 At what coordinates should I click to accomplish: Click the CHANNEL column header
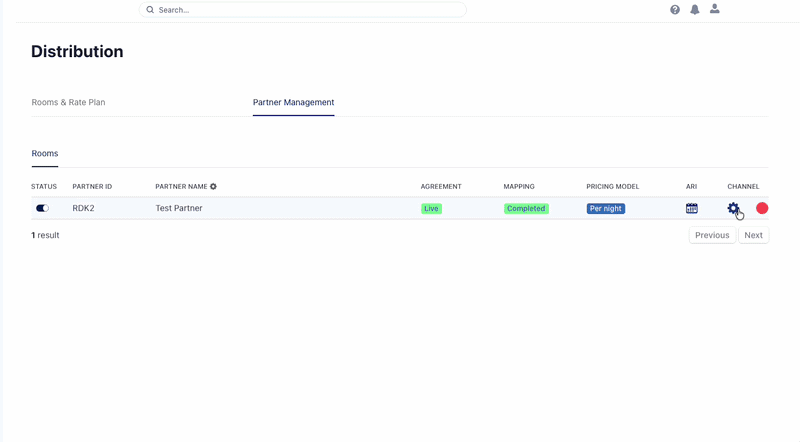pos(743,186)
